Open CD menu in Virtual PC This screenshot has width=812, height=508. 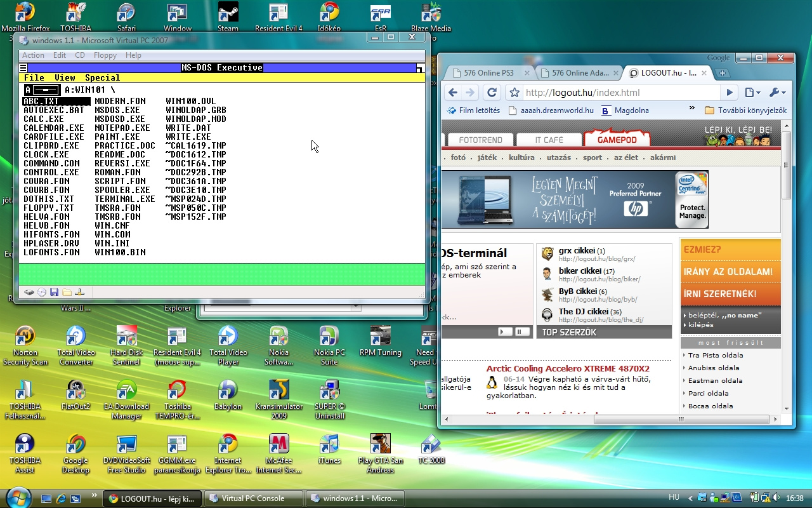point(80,55)
